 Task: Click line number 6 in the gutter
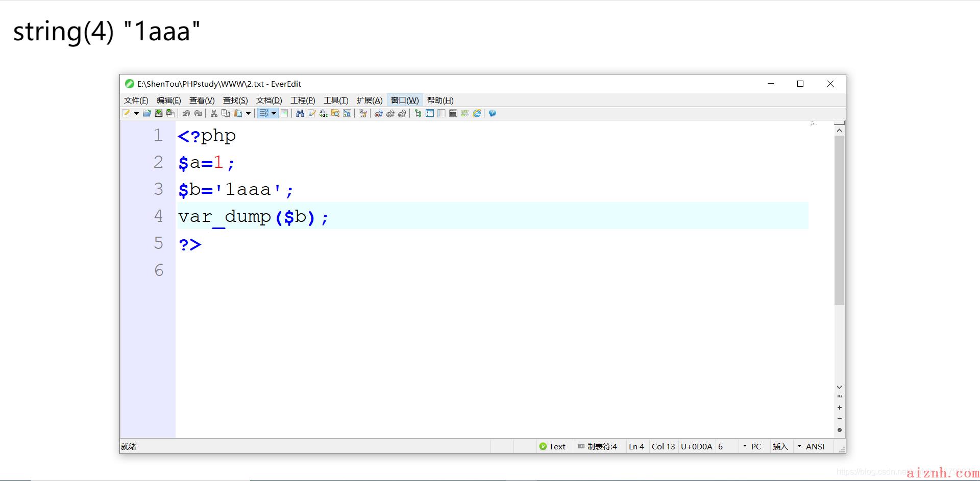[159, 270]
